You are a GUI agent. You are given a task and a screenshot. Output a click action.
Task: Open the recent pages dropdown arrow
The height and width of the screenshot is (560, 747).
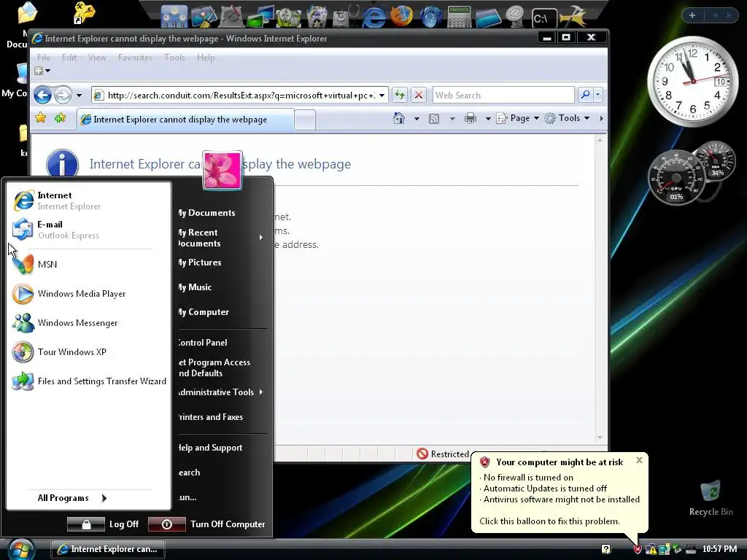79,96
